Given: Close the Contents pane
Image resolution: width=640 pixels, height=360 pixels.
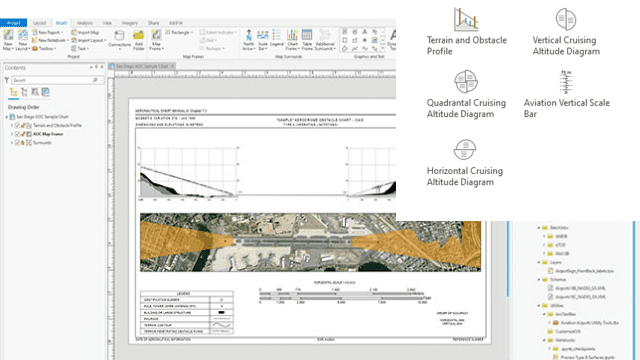Looking at the screenshot, I should point(102,67).
